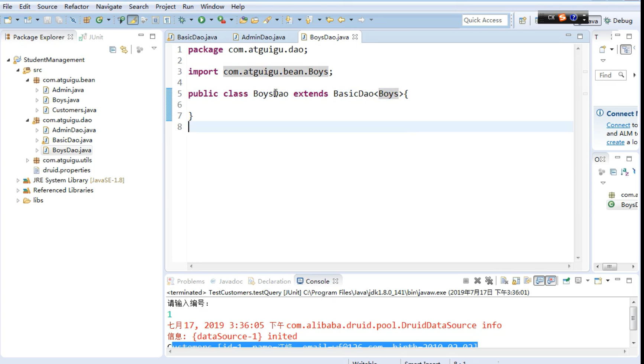Click the Open Console icon

pyautogui.click(x=598, y=281)
